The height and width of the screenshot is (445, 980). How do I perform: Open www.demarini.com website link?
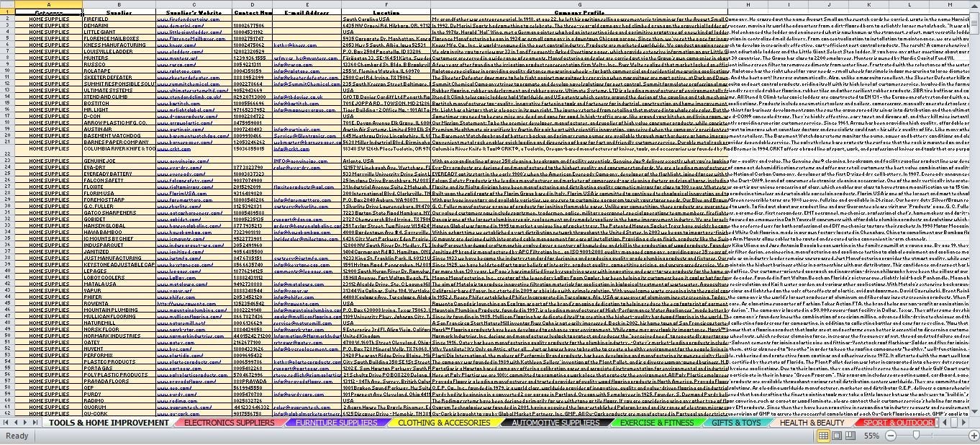point(180,25)
